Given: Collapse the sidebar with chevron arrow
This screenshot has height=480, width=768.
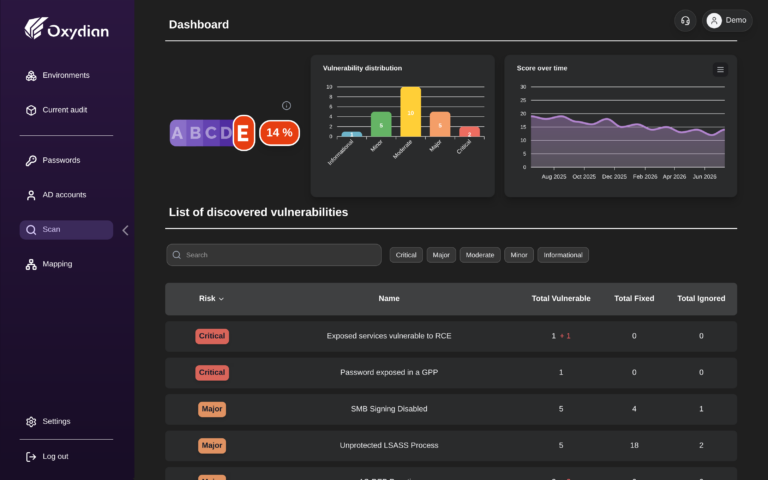Looking at the screenshot, I should pos(125,230).
